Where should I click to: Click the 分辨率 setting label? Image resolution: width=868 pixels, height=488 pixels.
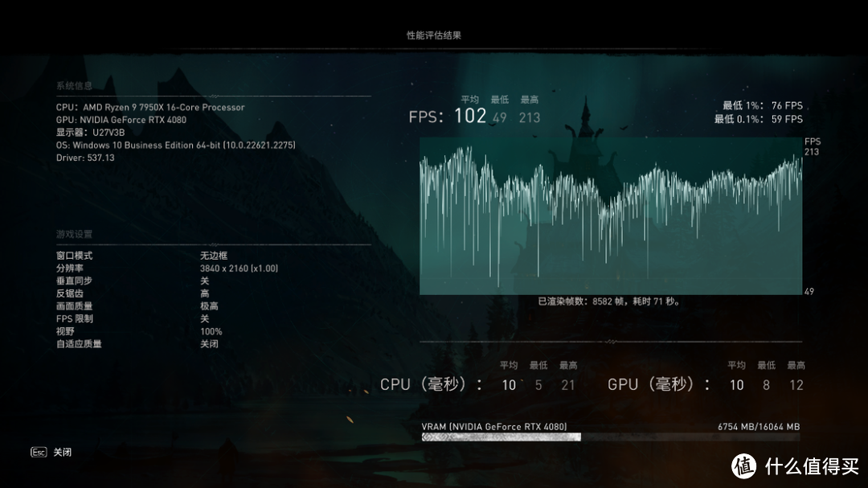(x=70, y=268)
